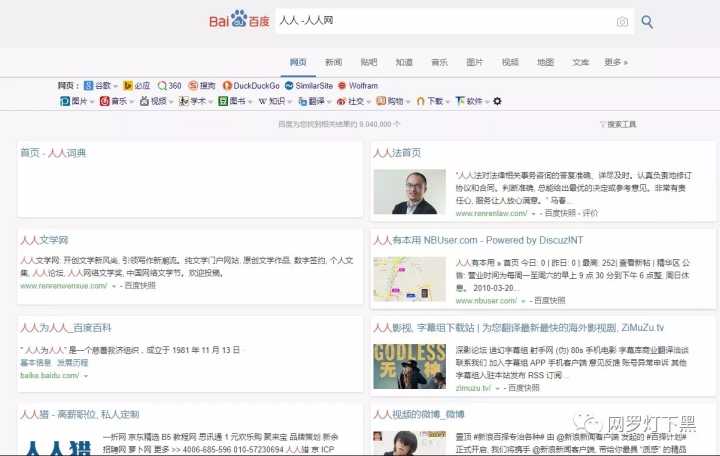
Task: Click baike.baidu.com URL link
Action: pos(50,376)
